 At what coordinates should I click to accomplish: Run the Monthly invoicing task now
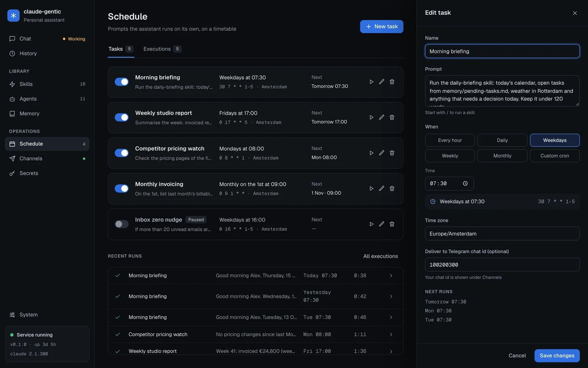(x=371, y=188)
